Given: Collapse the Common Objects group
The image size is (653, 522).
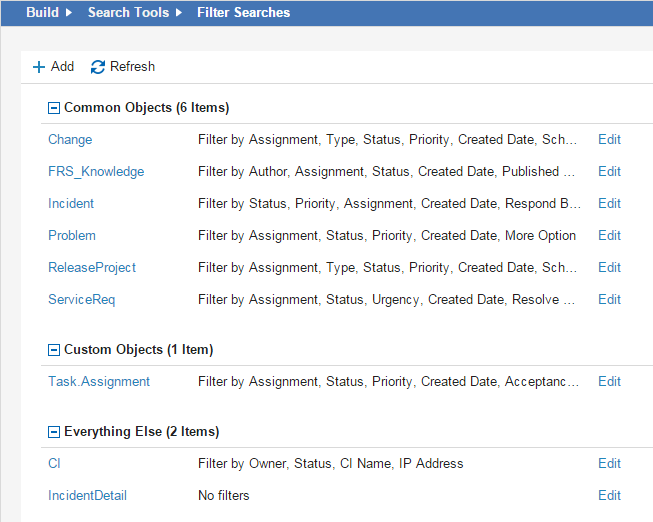Looking at the screenshot, I should [54, 108].
